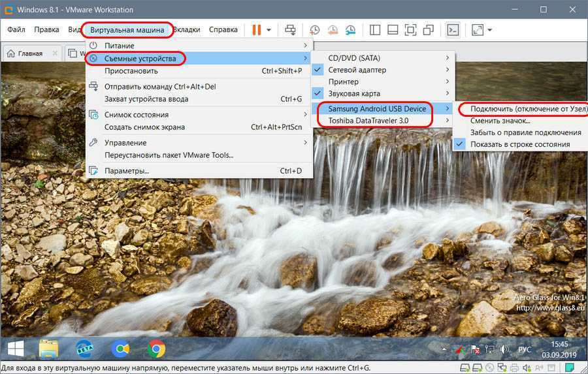Enter full screen mode from toolbar
This screenshot has height=374, width=588.
[410, 30]
